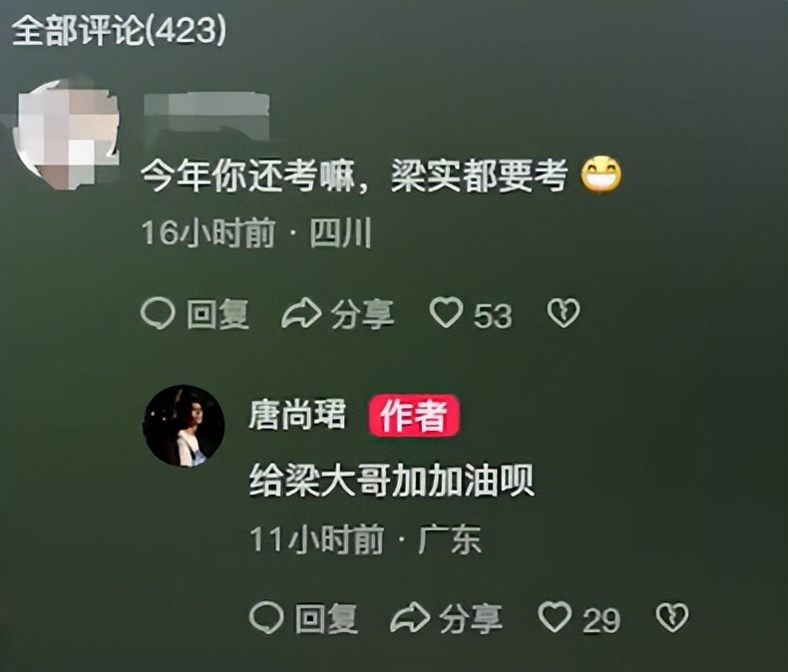
Task: Open the blurred avatar of first commenter
Action: 67,135
